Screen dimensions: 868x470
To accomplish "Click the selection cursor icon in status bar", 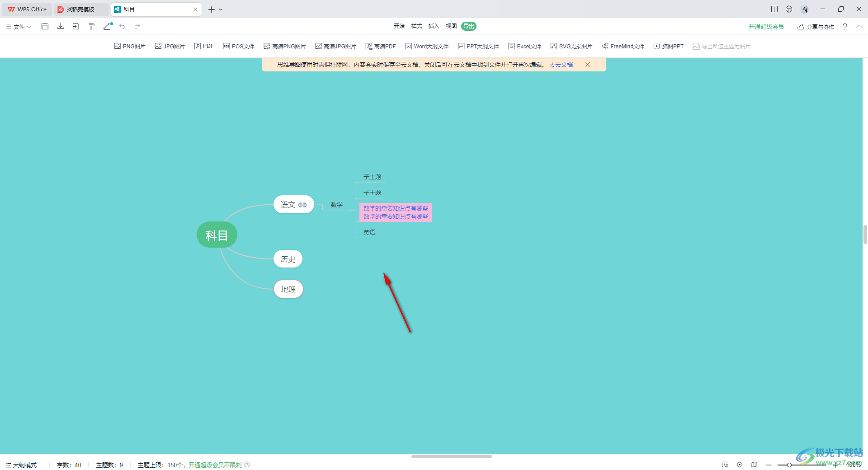I will click(x=725, y=465).
